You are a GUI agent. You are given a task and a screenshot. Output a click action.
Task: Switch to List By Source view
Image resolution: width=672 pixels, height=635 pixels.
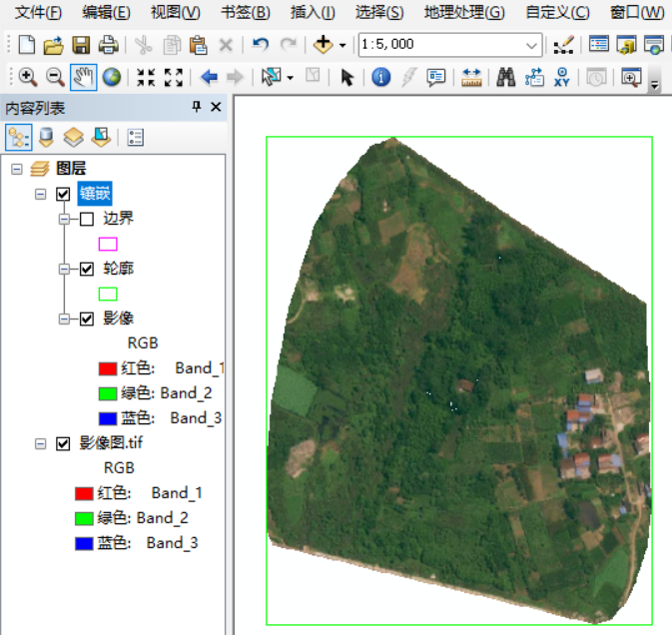click(46, 138)
